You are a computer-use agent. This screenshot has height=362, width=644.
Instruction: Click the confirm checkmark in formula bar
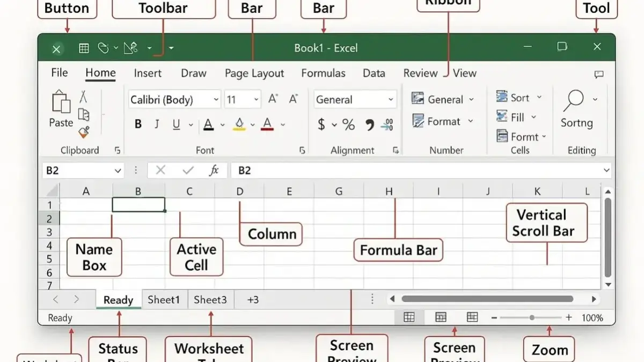[188, 171]
